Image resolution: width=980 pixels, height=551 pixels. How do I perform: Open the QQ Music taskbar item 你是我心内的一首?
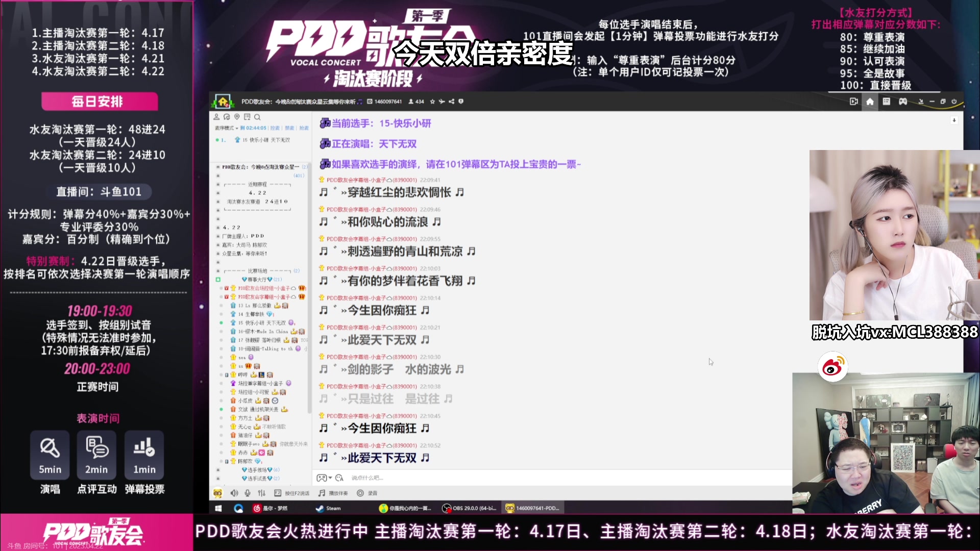coord(406,508)
